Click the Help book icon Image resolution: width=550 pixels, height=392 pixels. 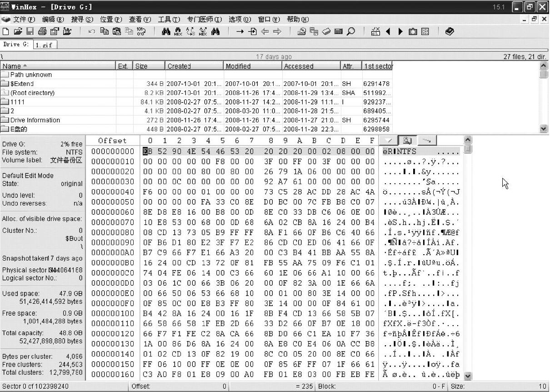click(x=450, y=32)
